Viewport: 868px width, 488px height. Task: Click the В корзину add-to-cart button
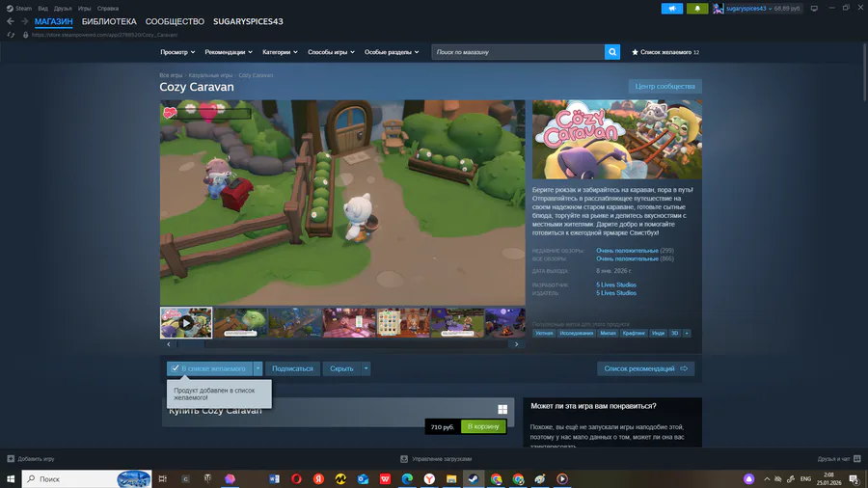[483, 426]
